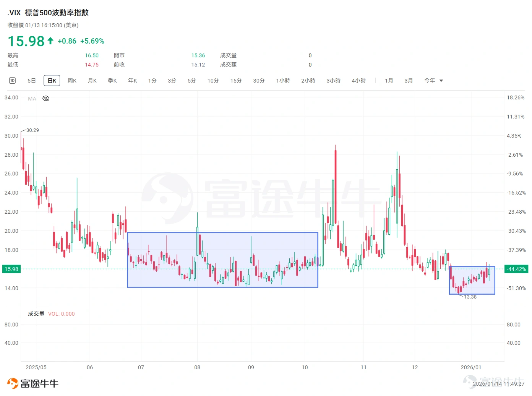Switch to the 季K chart tab

pos(112,81)
